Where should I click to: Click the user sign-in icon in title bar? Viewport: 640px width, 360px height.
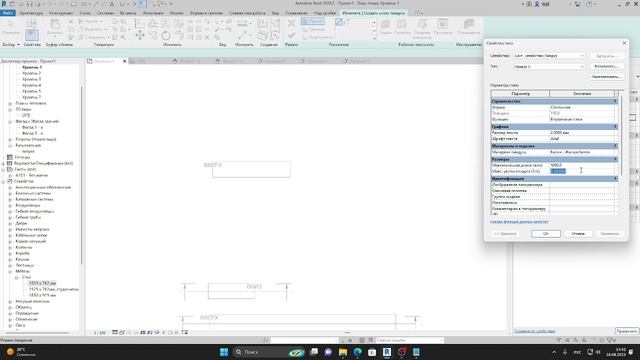pyautogui.click(x=537, y=4)
